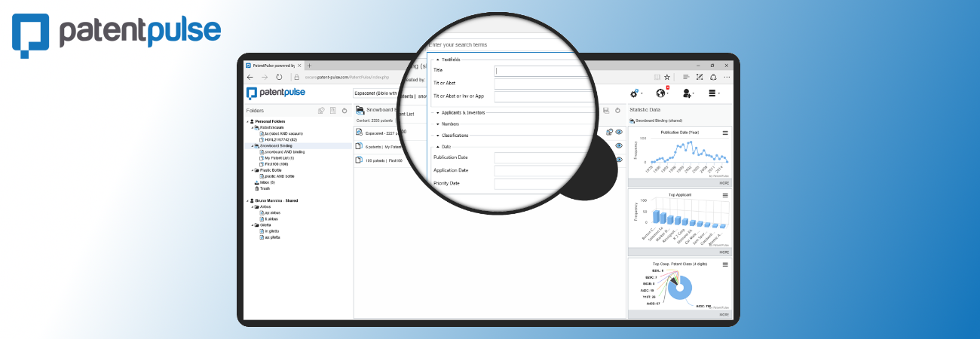
Task: Open the 'ap giletta' search item
Action: pyautogui.click(x=272, y=237)
